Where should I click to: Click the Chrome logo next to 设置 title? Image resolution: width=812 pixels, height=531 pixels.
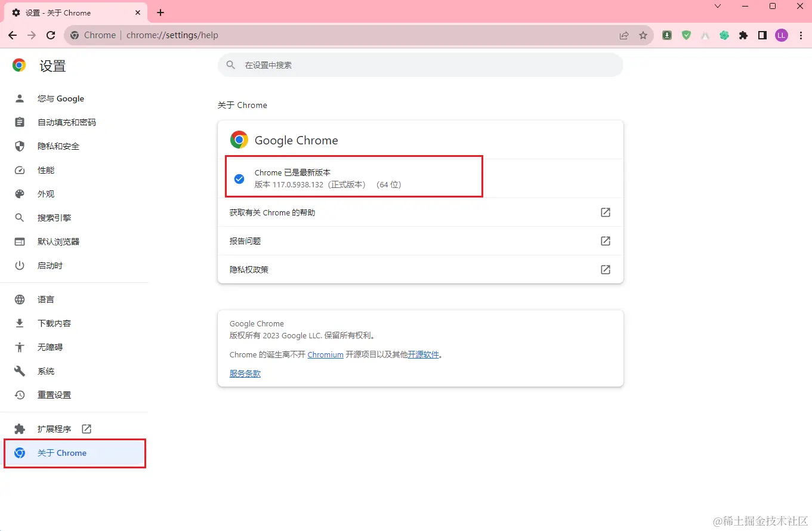click(19, 66)
